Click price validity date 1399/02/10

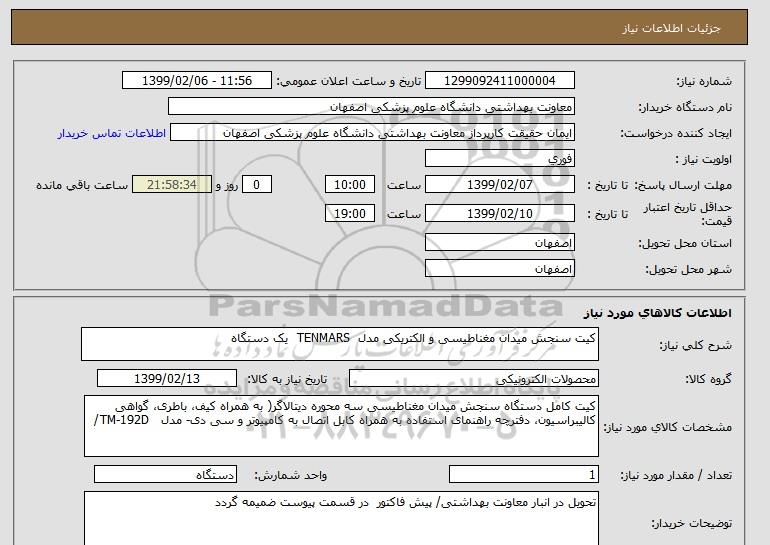(499, 214)
